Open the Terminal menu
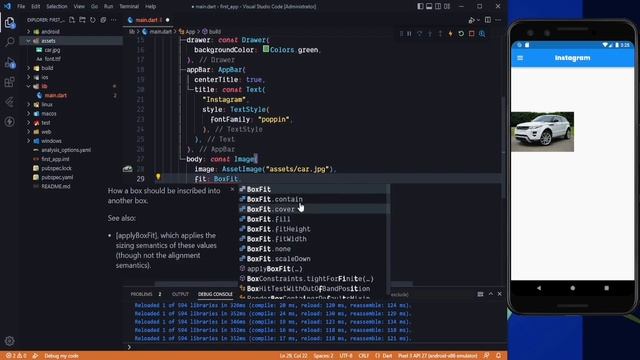 [x=129, y=7]
